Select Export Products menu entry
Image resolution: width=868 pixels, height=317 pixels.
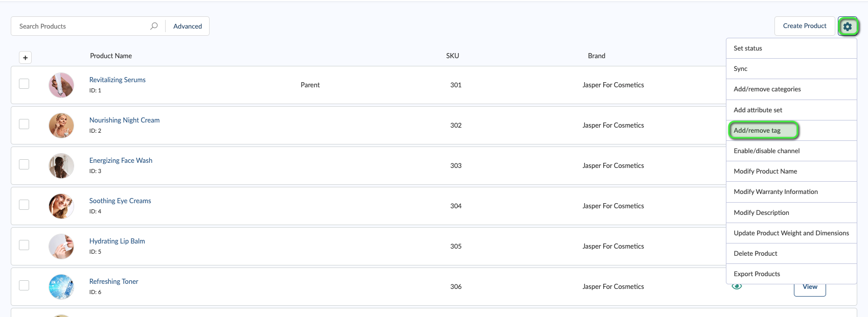coord(757,274)
